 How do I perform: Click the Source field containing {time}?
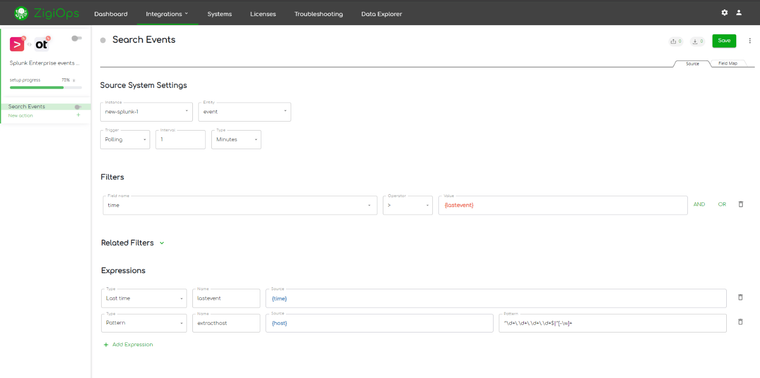click(x=496, y=299)
